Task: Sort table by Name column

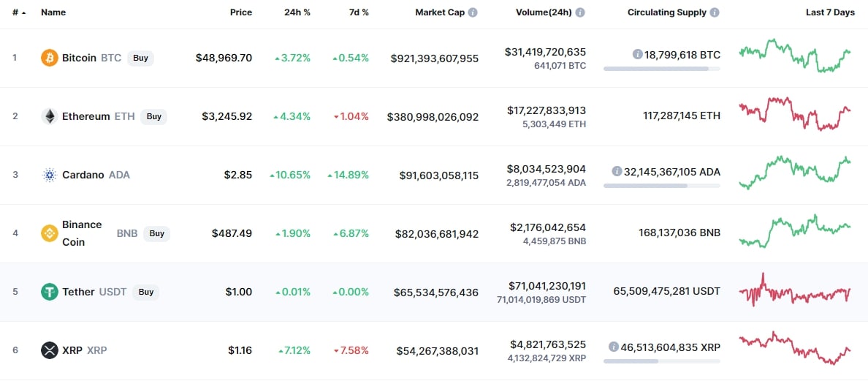Action: (53, 12)
